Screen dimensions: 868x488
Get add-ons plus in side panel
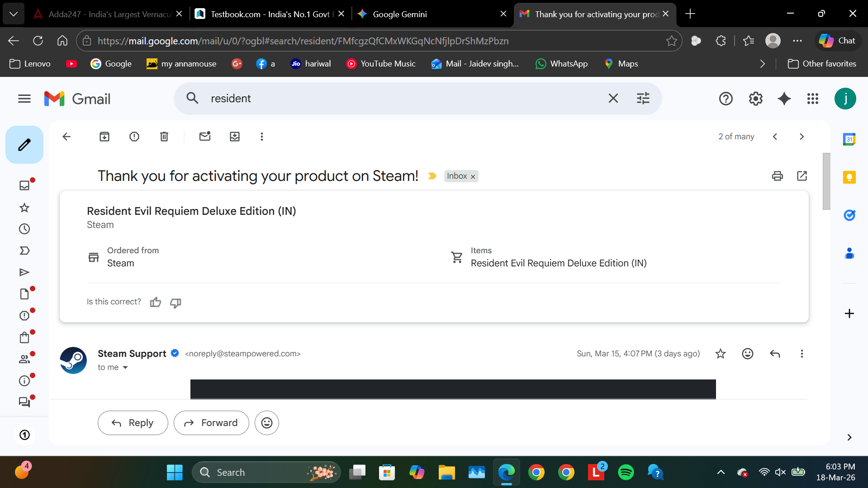tap(849, 313)
